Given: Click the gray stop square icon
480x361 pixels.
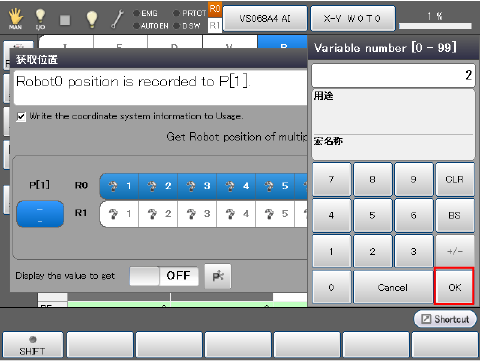Looking at the screenshot, I should pyautogui.click(x=65, y=20).
